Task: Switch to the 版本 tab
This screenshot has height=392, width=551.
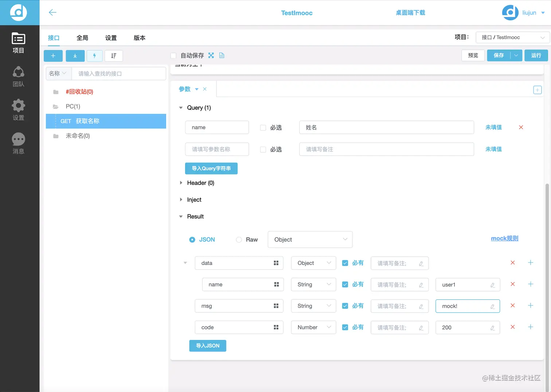Action: pos(140,38)
